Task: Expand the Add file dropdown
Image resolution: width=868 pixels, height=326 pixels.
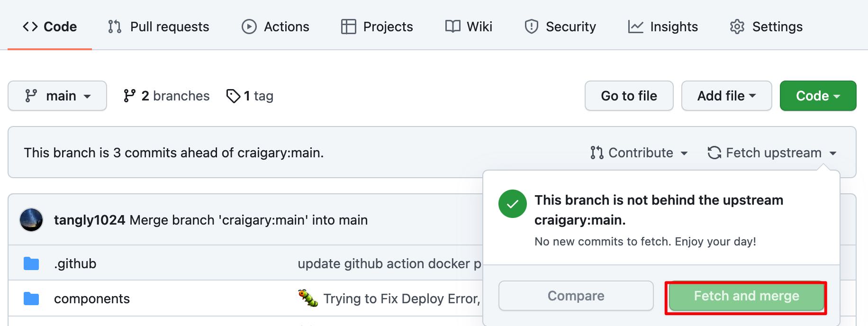Action: click(x=726, y=96)
